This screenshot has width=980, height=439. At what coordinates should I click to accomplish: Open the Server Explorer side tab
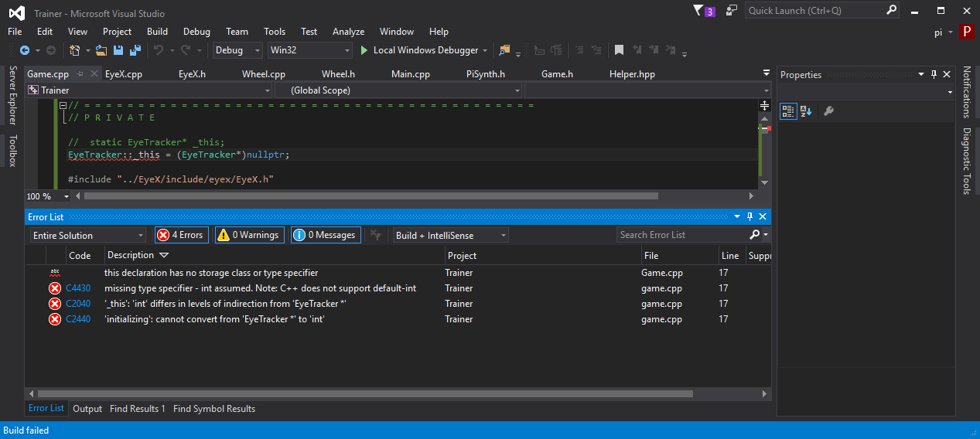(12, 95)
